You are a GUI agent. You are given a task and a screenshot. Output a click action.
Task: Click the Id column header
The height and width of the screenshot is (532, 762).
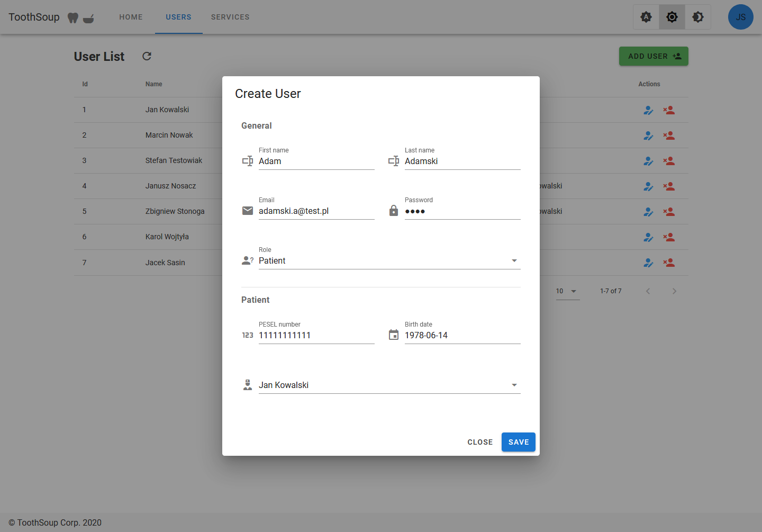tap(85, 84)
